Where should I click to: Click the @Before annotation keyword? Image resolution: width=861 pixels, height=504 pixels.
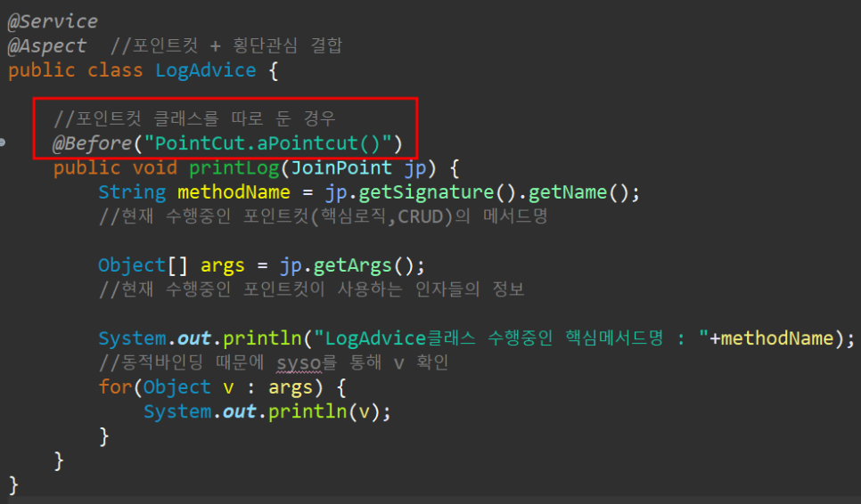coord(93,143)
